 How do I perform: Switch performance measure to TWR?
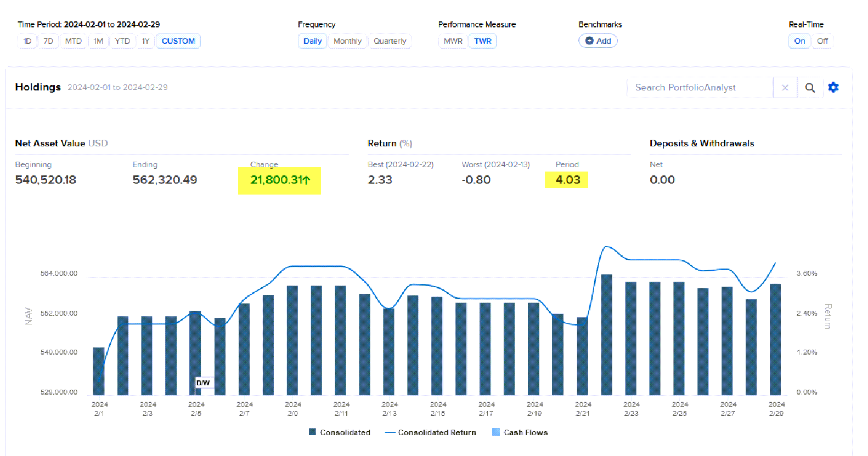point(483,41)
